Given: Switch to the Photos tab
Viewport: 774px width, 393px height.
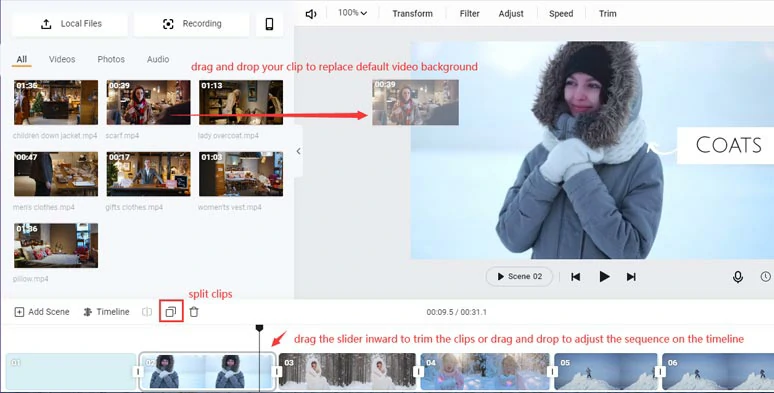Looking at the screenshot, I should [111, 59].
